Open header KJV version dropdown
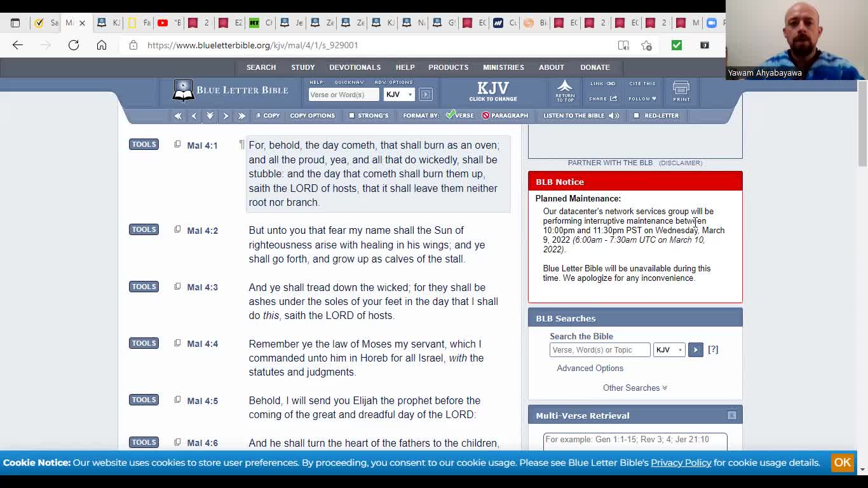Viewport: 868px width, 488px height. click(x=399, y=95)
